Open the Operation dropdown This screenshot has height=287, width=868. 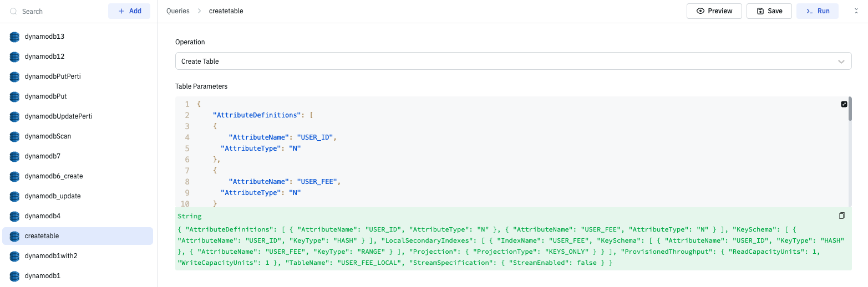click(x=513, y=61)
